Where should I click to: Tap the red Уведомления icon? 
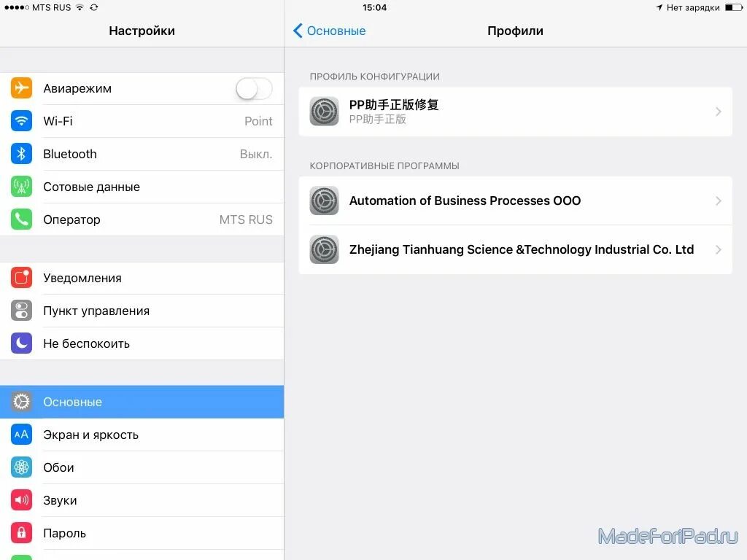click(x=21, y=278)
